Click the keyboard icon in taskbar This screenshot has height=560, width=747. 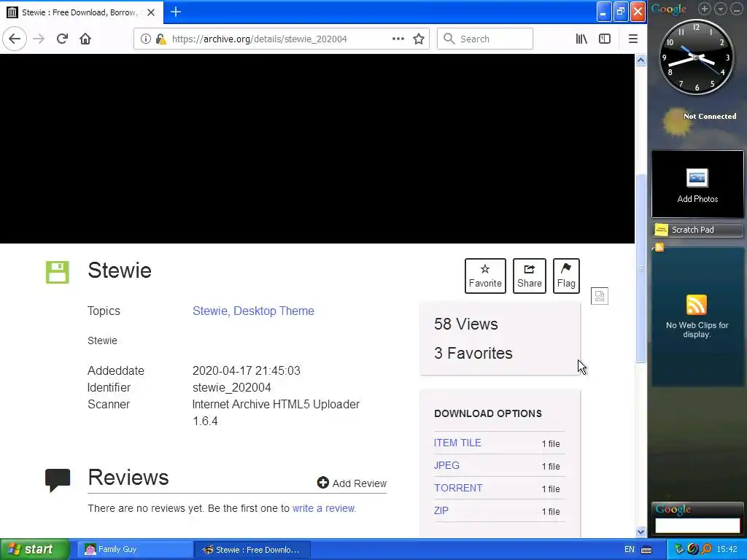coord(646,550)
